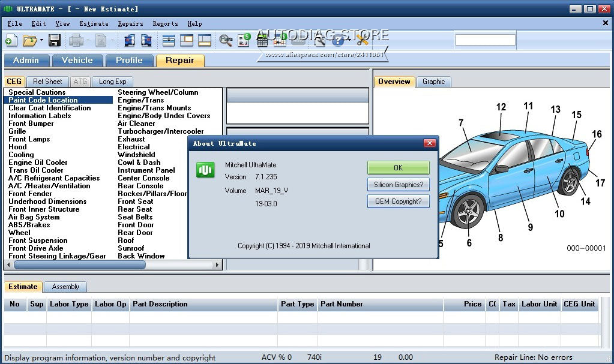Click the search input field at top right
The image size is (614, 364).
(486, 40)
